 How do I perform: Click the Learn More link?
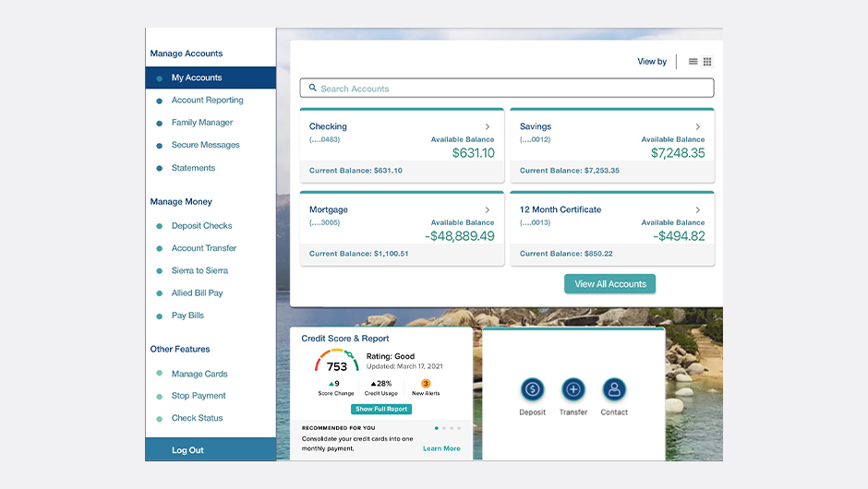[441, 448]
